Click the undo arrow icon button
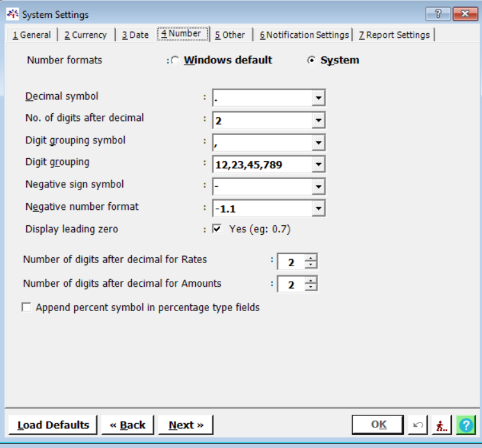This screenshot has width=482, height=448. point(419,425)
